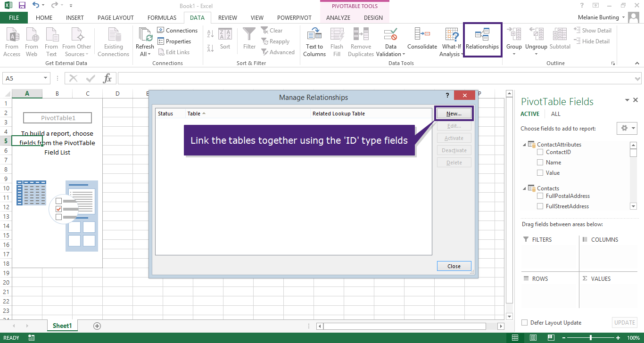This screenshot has width=644, height=343.
Task: Click inside the formula bar input
Action: click(x=377, y=78)
